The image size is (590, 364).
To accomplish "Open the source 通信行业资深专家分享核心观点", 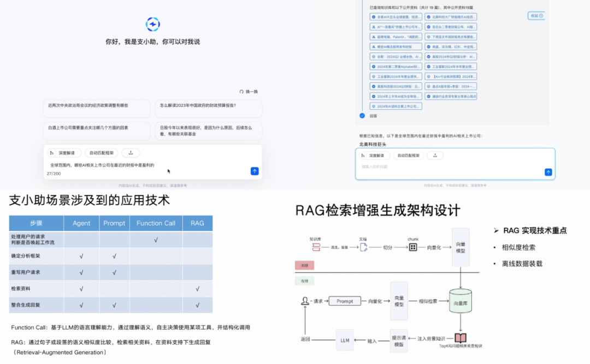I will tap(451, 96).
